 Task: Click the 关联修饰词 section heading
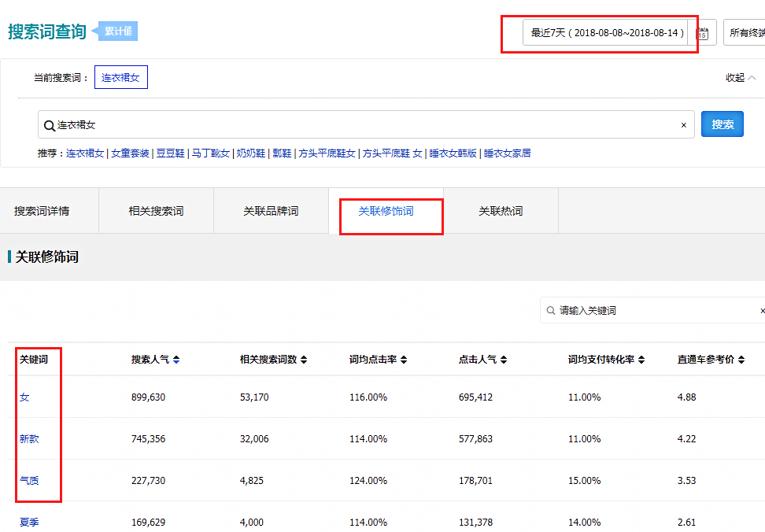(x=47, y=257)
